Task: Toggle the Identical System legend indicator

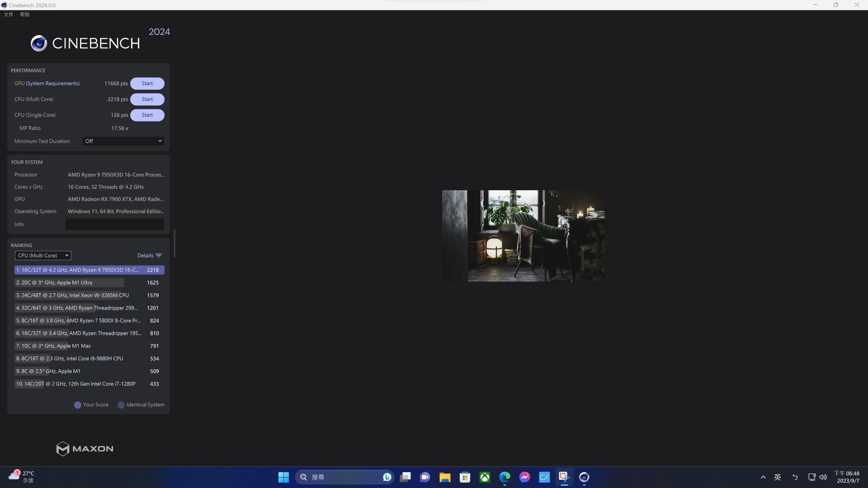Action: pyautogui.click(x=121, y=405)
